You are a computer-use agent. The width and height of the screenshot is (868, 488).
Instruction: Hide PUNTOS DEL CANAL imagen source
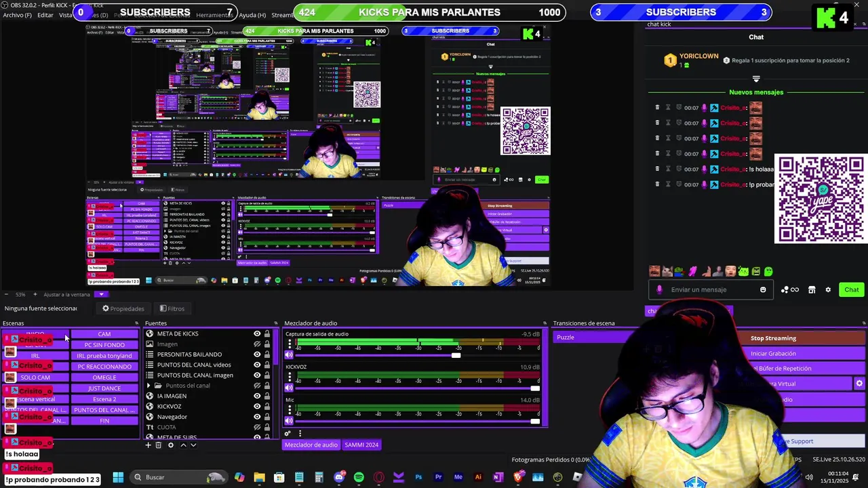pyautogui.click(x=257, y=375)
